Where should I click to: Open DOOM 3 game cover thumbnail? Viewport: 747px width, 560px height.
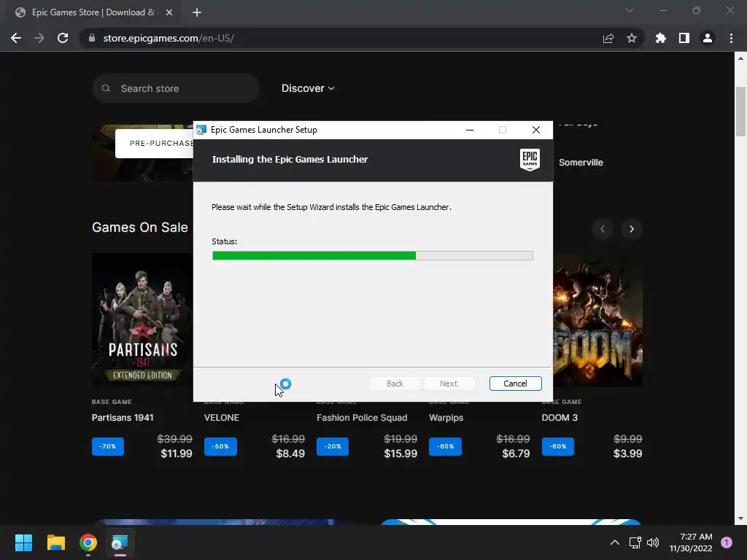point(598,319)
